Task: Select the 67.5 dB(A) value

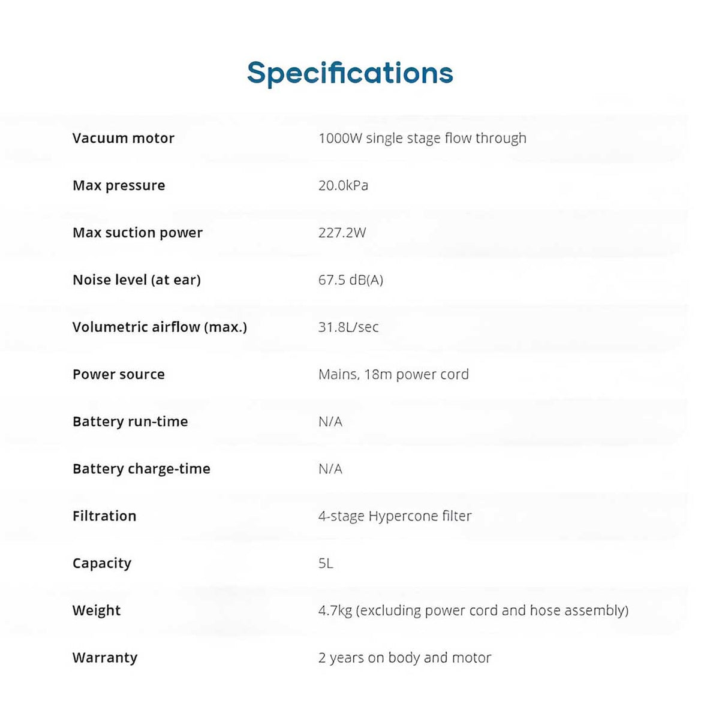Action: pos(350,280)
